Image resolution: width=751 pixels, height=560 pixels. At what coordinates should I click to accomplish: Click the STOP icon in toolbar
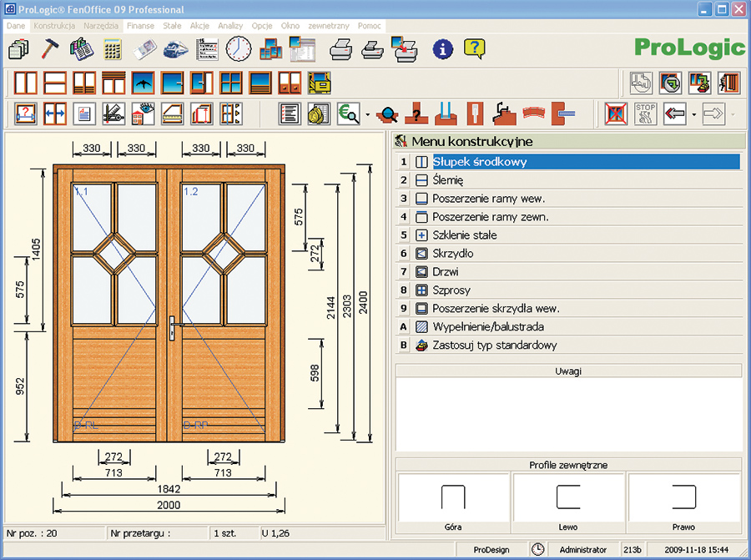(x=645, y=113)
